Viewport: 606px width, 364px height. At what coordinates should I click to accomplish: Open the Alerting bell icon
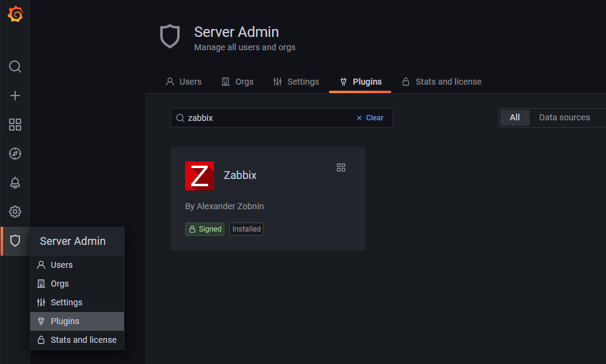(x=15, y=183)
